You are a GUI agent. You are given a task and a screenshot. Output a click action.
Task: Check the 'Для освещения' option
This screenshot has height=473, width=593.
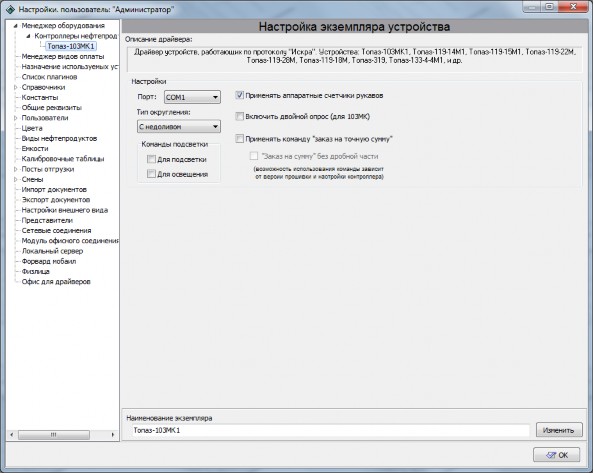(x=151, y=174)
